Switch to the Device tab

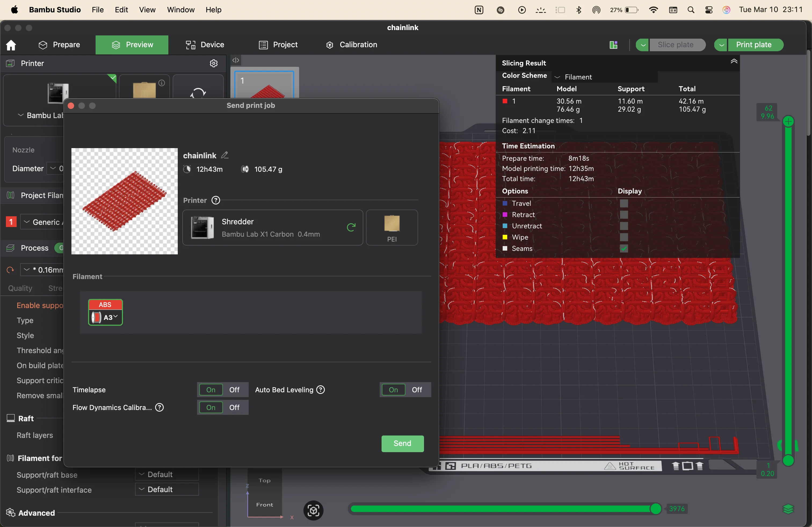pyautogui.click(x=205, y=45)
